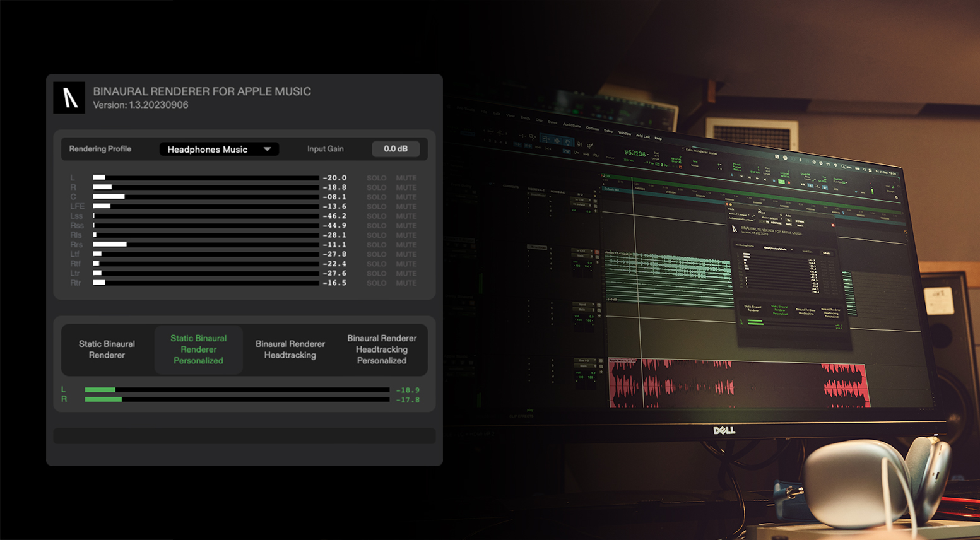Solo the R input channel
Image resolution: width=980 pixels, height=540 pixels.
point(377,187)
